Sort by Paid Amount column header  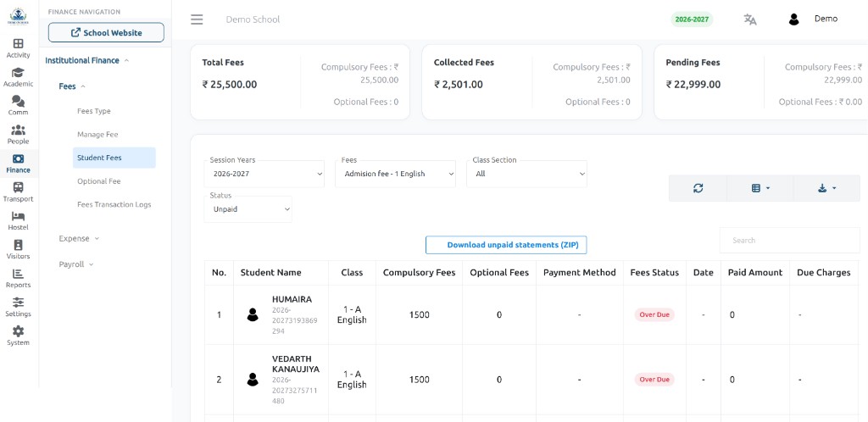tap(755, 273)
